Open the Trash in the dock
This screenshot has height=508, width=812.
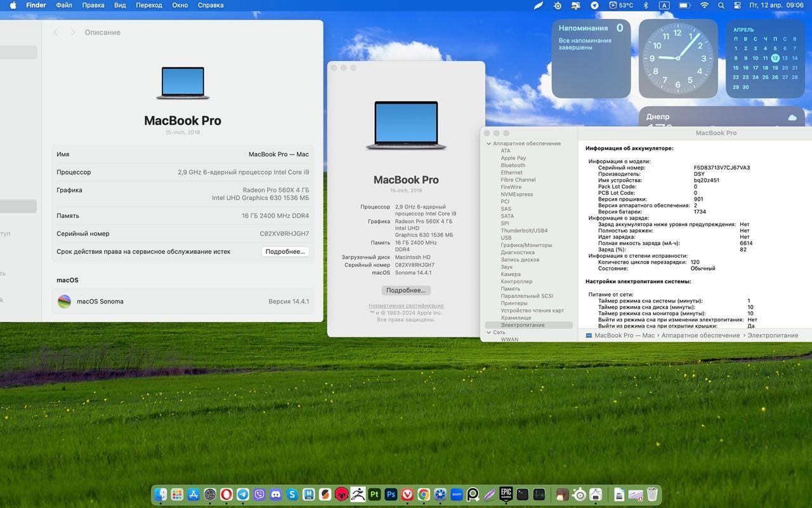[x=652, y=494]
